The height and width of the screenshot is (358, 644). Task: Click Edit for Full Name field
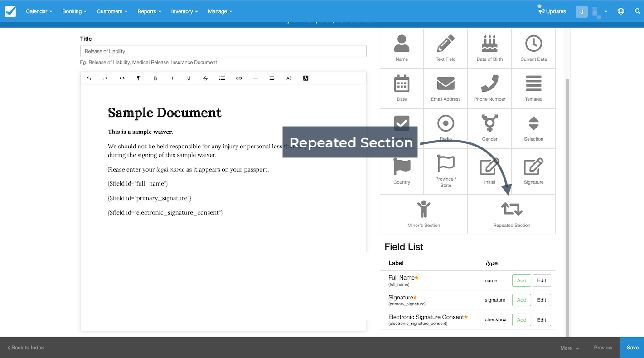[x=542, y=280]
